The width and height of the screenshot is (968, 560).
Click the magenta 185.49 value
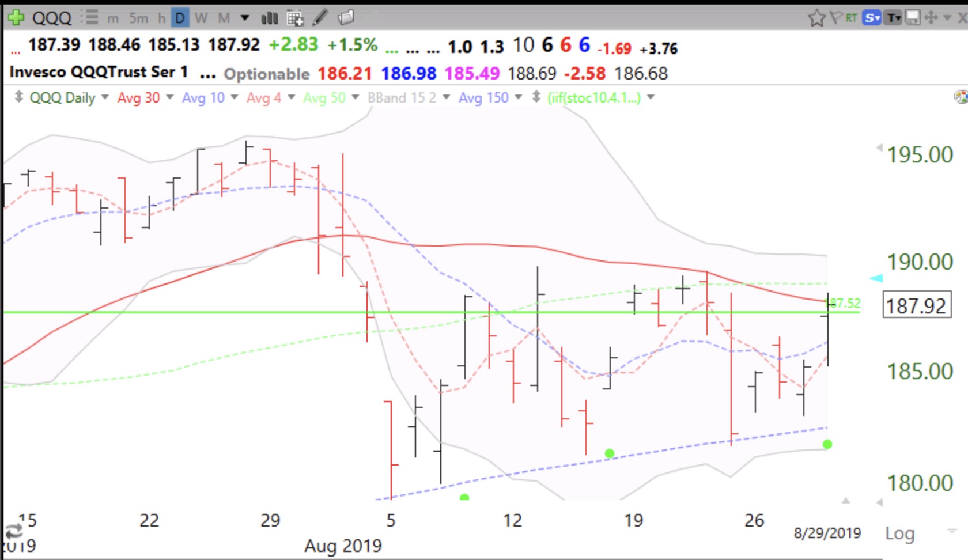click(x=472, y=73)
